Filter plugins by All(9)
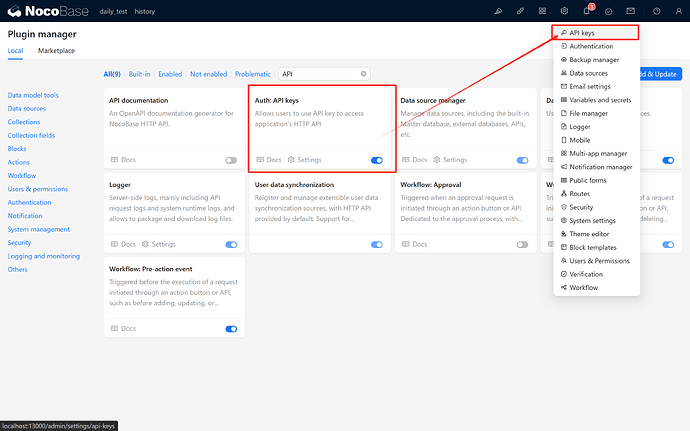Screen dimensions: 690x431 (112, 74)
